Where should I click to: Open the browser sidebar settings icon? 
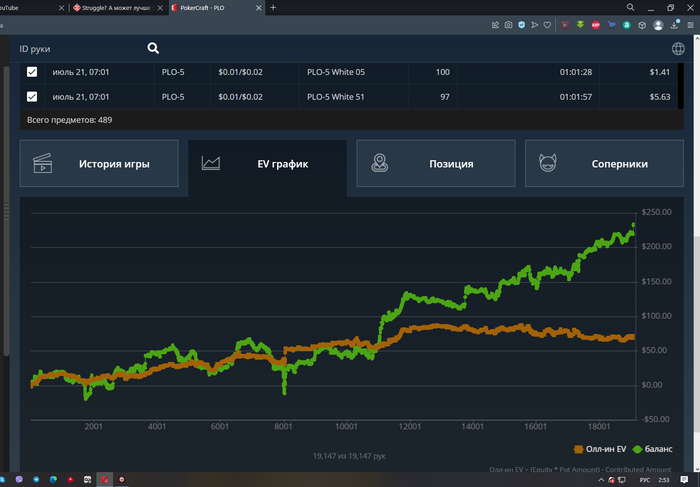[x=690, y=25]
